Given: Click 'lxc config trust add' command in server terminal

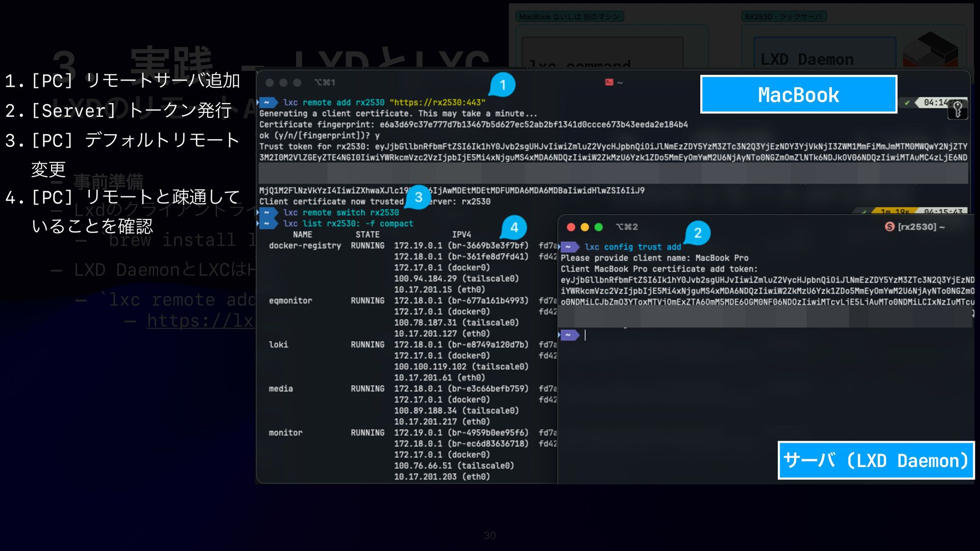Looking at the screenshot, I should 633,247.
